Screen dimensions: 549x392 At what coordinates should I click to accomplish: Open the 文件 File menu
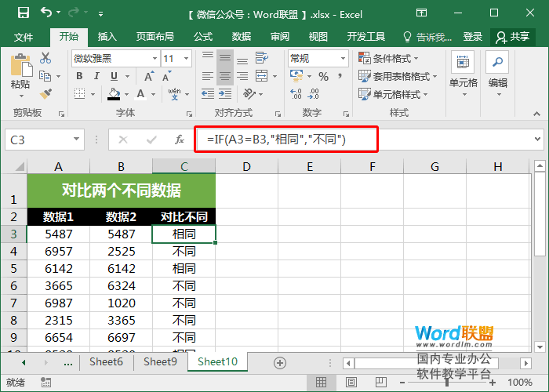(x=24, y=37)
